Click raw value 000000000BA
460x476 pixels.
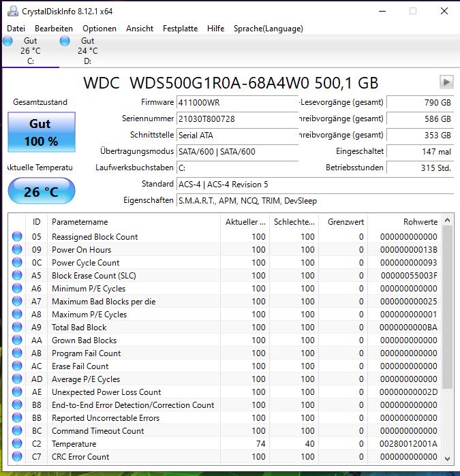pyautogui.click(x=408, y=328)
